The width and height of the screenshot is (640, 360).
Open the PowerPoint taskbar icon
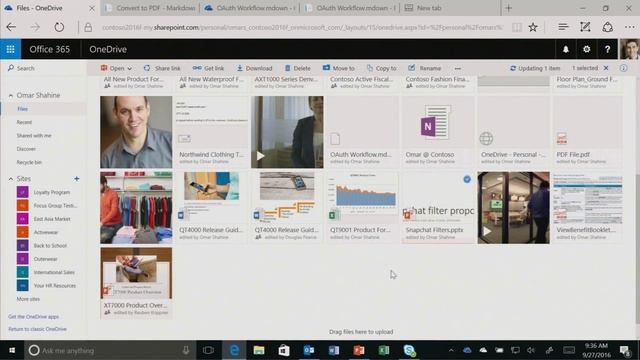359,350
